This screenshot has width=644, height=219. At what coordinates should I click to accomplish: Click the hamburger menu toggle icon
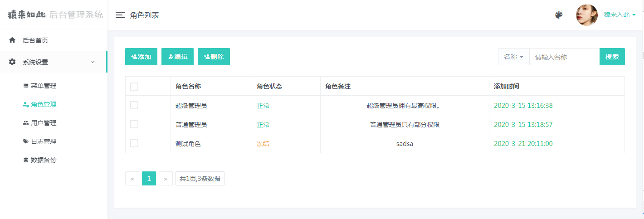120,15
